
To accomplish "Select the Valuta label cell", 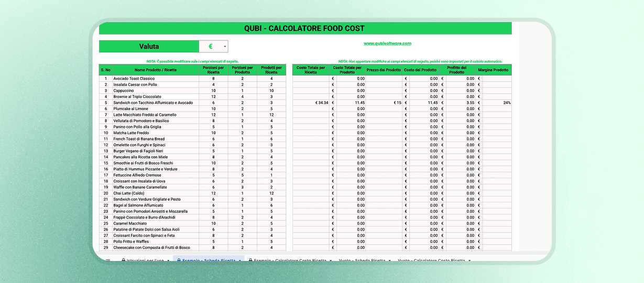I will (x=149, y=47).
